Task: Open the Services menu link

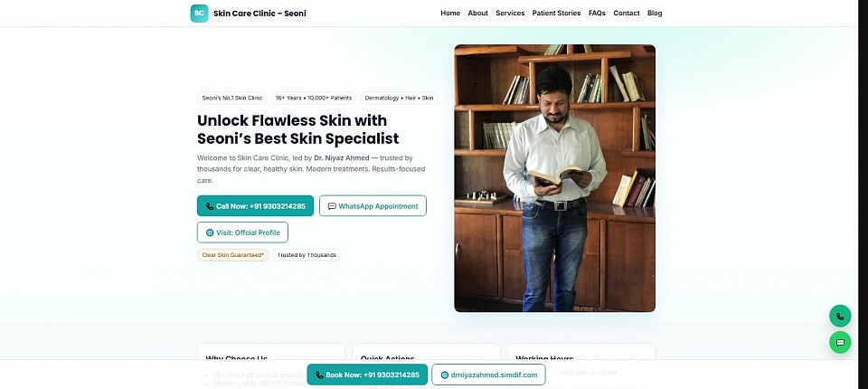Action: coord(510,14)
